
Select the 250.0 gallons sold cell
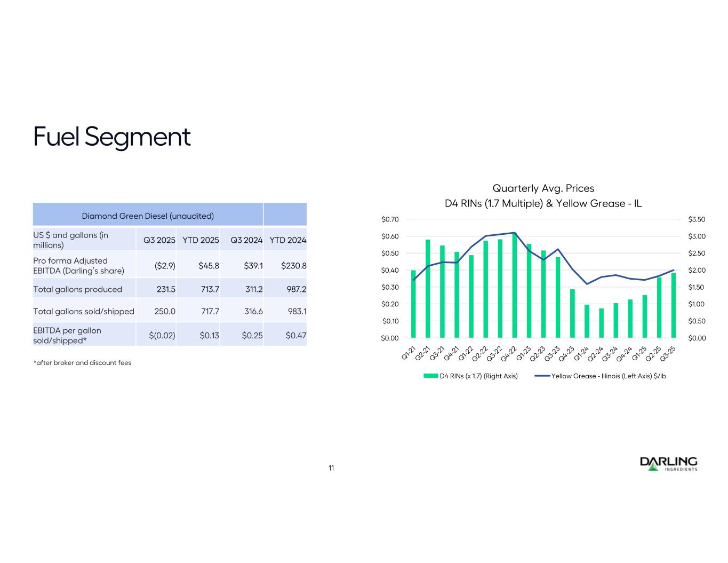point(165,311)
